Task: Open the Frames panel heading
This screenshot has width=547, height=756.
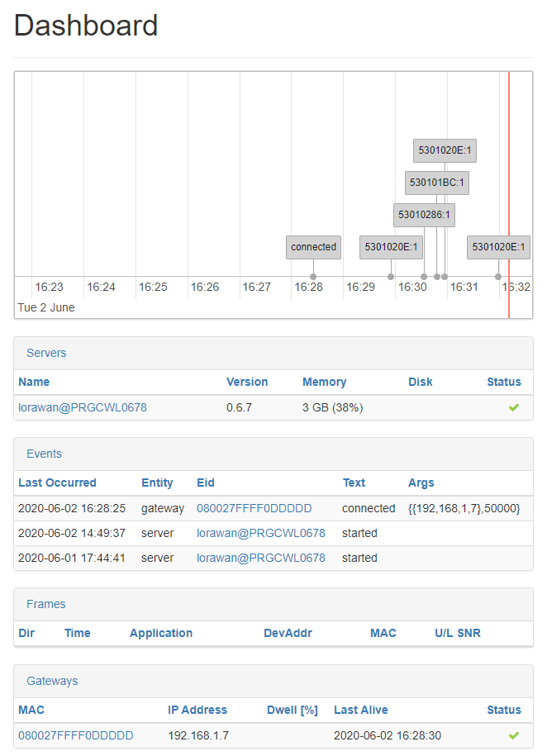Action: point(45,605)
